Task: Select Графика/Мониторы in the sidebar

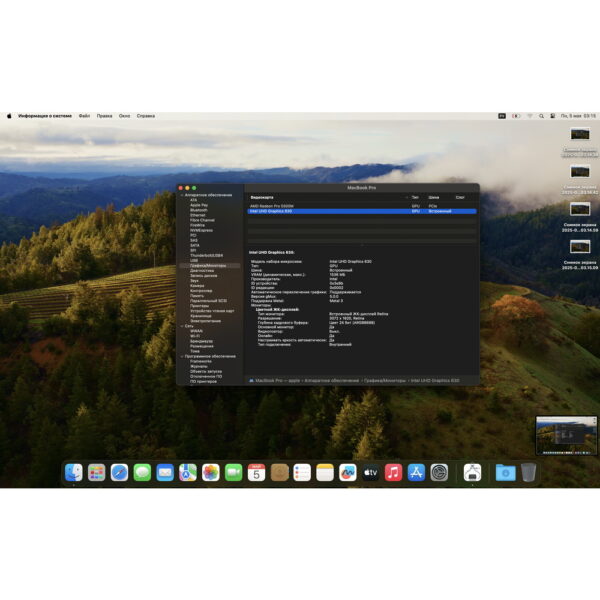Action: (208, 266)
